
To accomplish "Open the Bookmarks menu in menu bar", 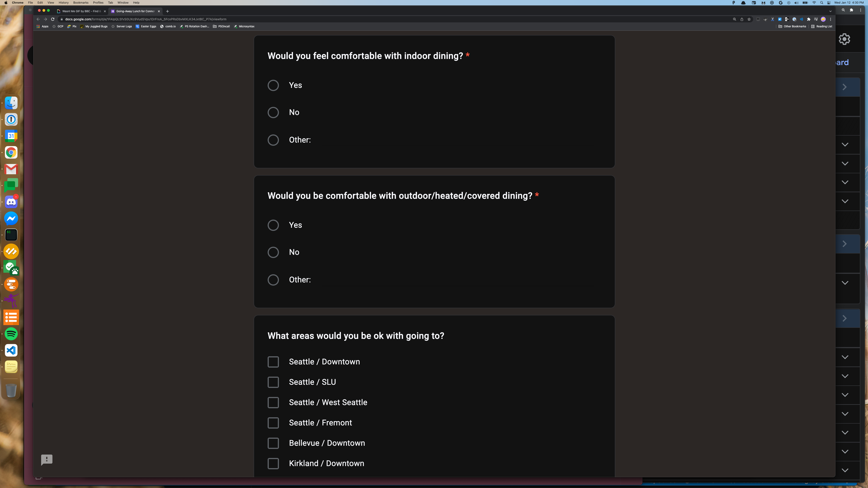I will click(80, 3).
